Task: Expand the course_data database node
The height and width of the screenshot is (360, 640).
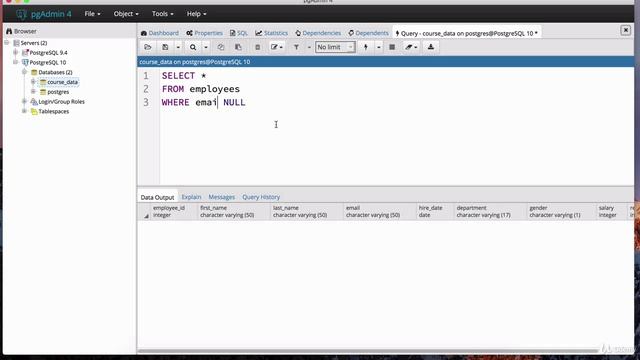Action: [x=33, y=82]
